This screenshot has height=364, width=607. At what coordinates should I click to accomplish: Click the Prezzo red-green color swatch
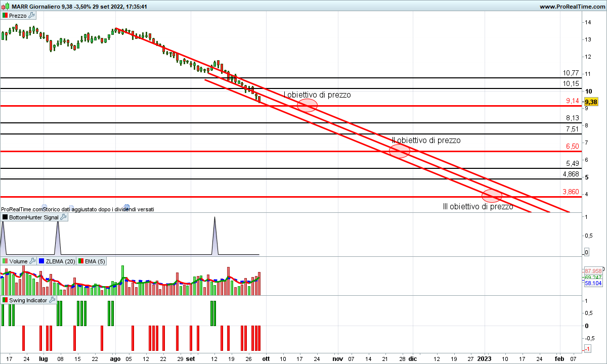(5, 16)
